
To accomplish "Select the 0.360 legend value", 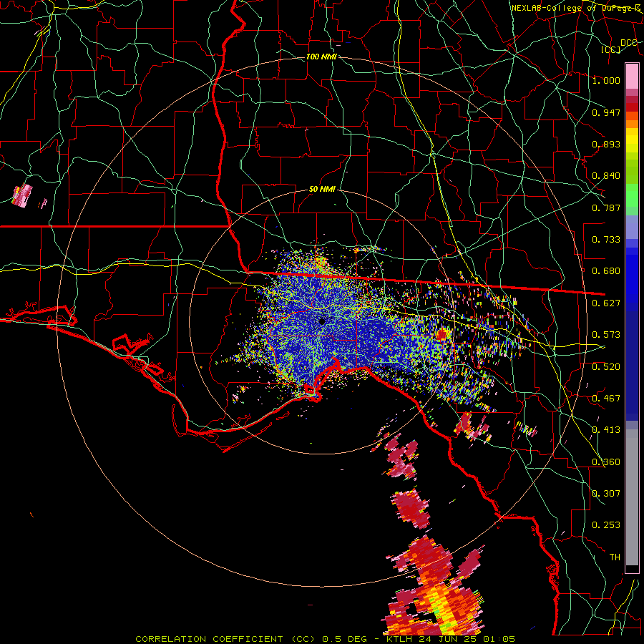I will 606,462.
